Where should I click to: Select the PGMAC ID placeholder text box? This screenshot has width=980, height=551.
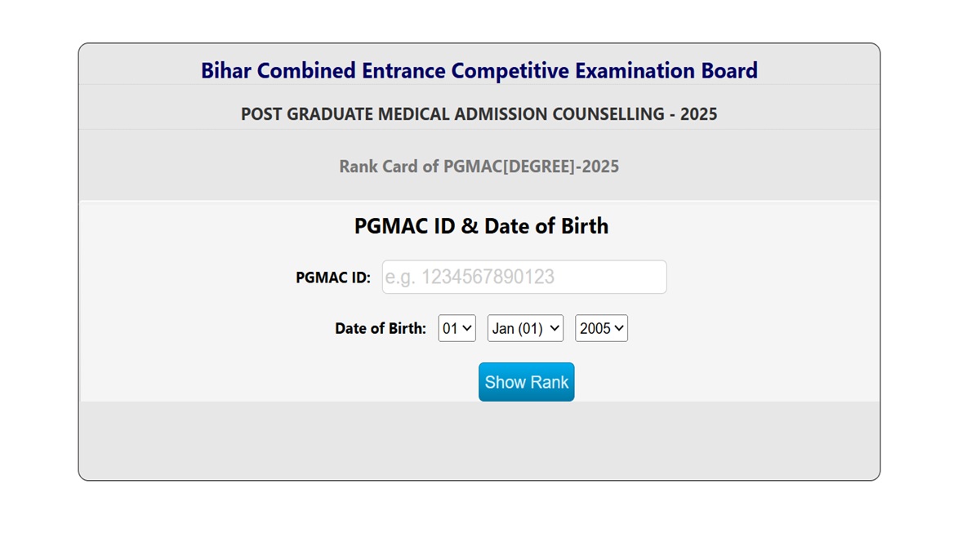[x=523, y=277]
